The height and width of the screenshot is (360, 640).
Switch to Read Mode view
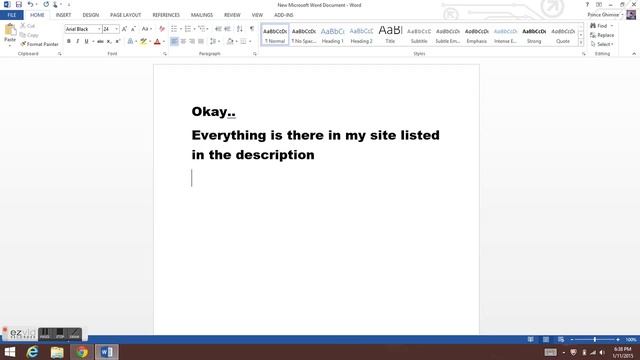pos(531,340)
